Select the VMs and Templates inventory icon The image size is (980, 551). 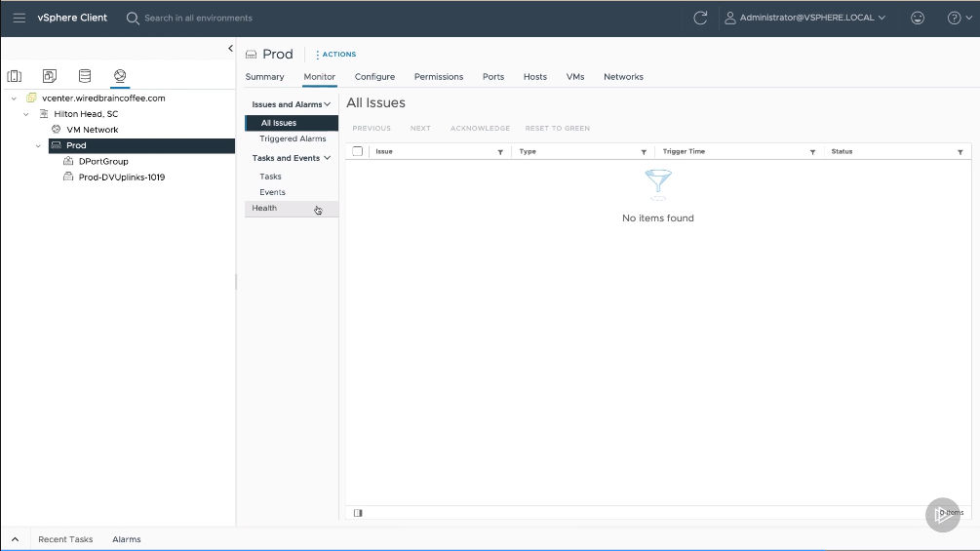click(x=50, y=76)
